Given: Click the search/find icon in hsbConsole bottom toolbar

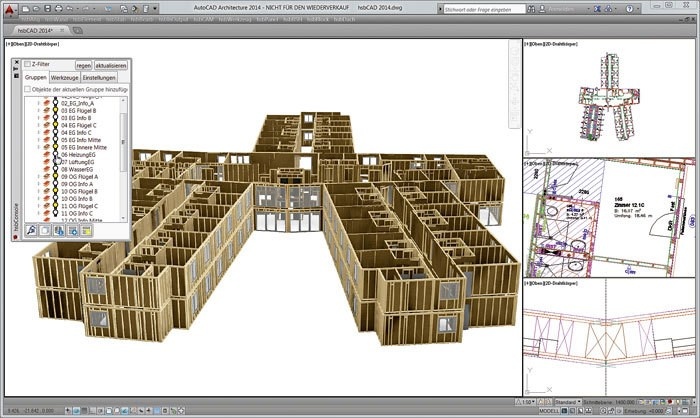Looking at the screenshot, I should [x=32, y=230].
